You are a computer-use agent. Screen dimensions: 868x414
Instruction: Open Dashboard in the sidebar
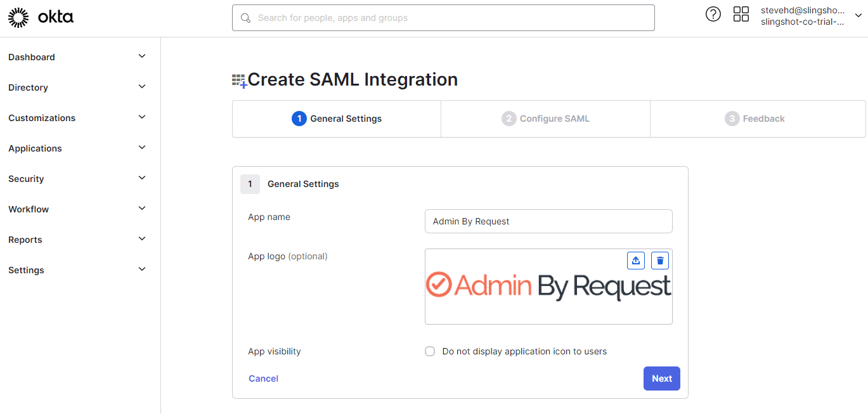32,57
